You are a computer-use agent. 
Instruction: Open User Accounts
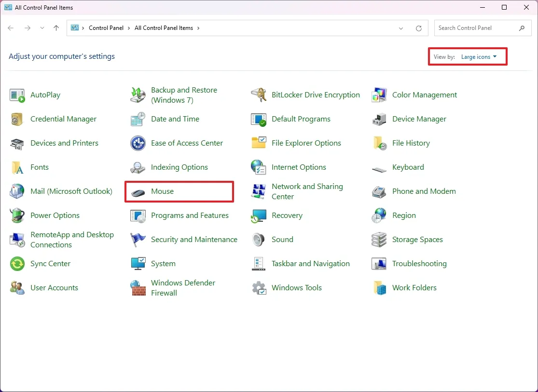pos(54,287)
